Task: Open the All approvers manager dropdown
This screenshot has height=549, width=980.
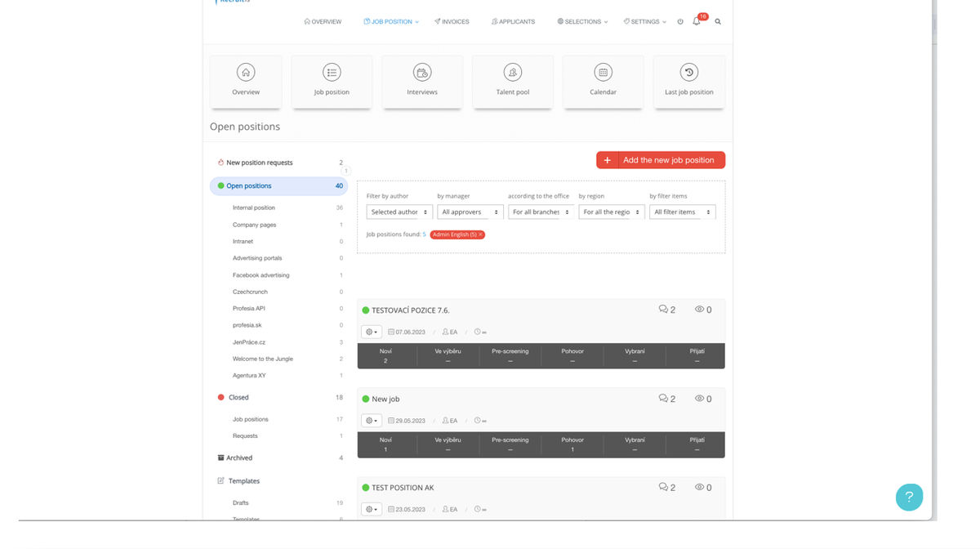Action: (470, 212)
